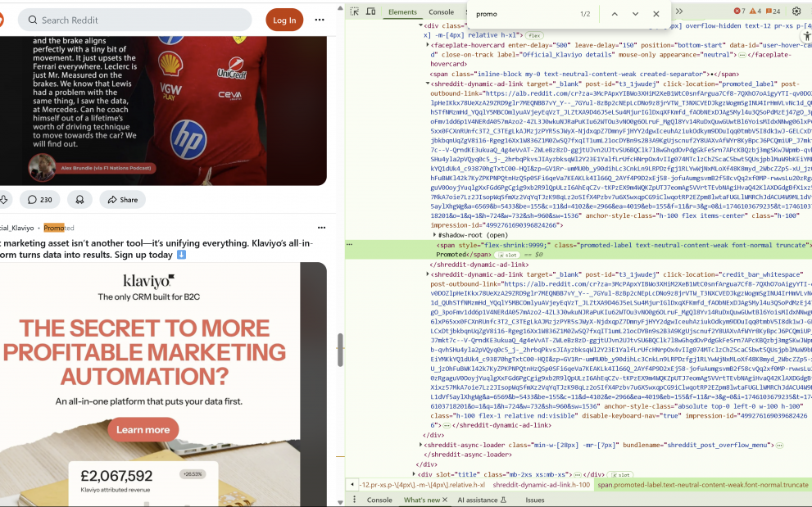
Task: Expand the shreddit-dynamic-ad-link credit_bar_whitespace node
Action: pyautogui.click(x=428, y=274)
